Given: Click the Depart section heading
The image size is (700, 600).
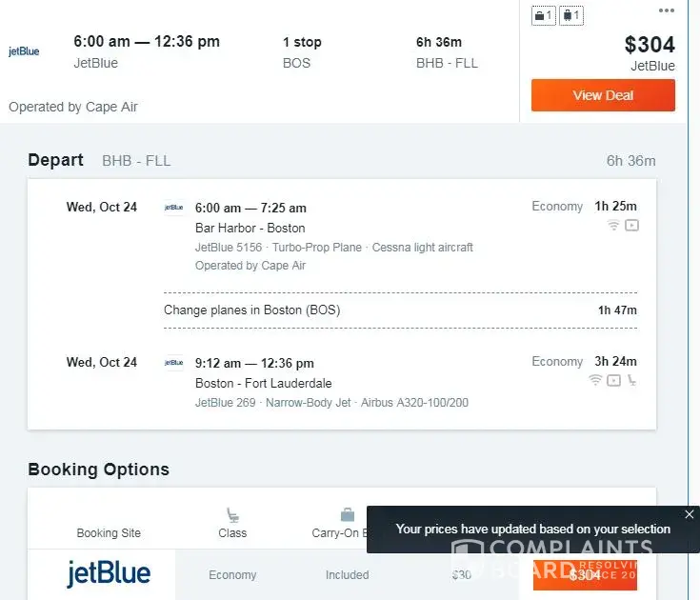Looking at the screenshot, I should click(56, 160).
